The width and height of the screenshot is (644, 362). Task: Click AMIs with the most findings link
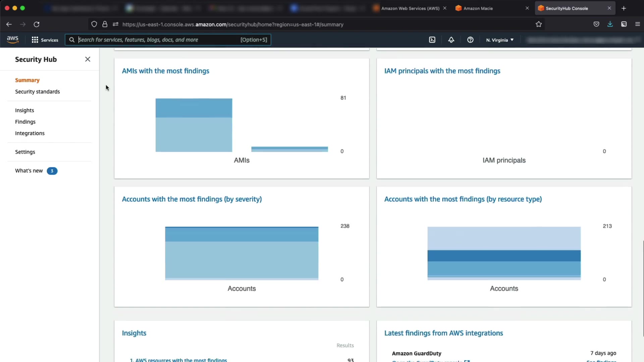point(165,71)
